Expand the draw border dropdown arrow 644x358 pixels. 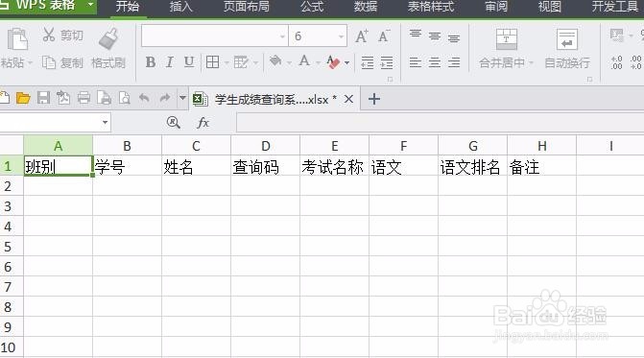[255, 62]
